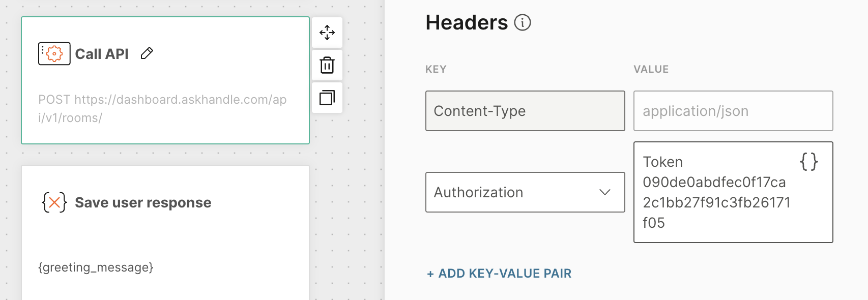This screenshot has height=300, width=868.
Task: Insert a variable with the curly braces icon
Action: [808, 162]
